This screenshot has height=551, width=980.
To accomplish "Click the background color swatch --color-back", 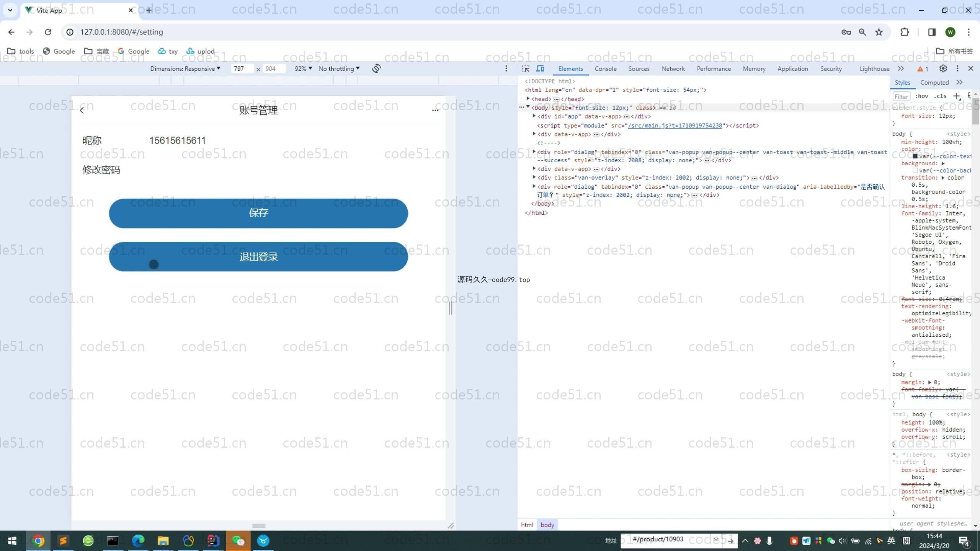I will (x=915, y=171).
